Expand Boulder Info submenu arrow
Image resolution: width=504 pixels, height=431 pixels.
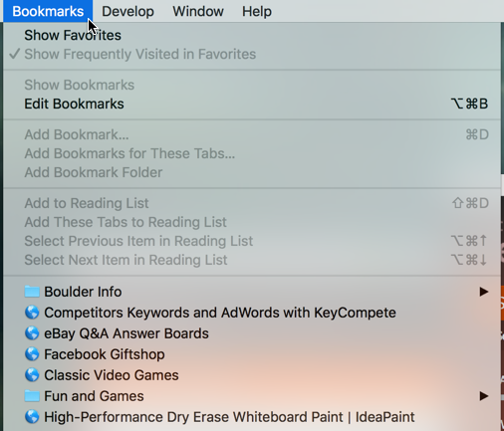click(x=484, y=292)
